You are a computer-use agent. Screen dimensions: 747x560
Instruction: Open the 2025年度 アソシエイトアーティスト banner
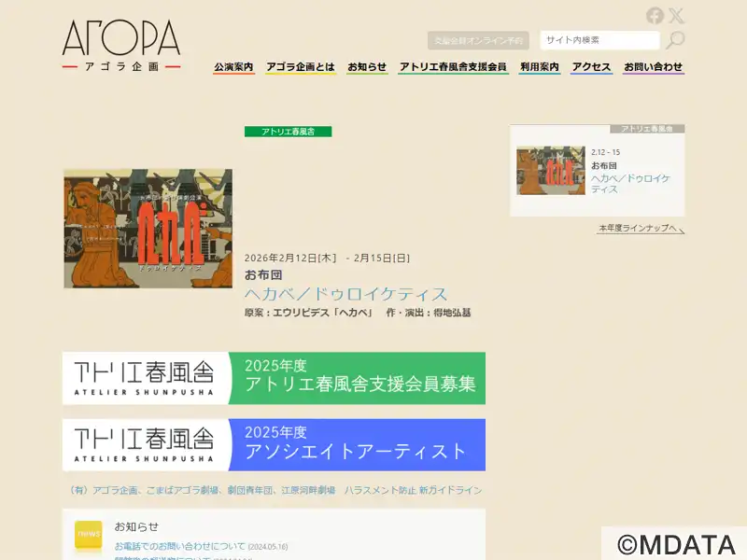click(274, 445)
